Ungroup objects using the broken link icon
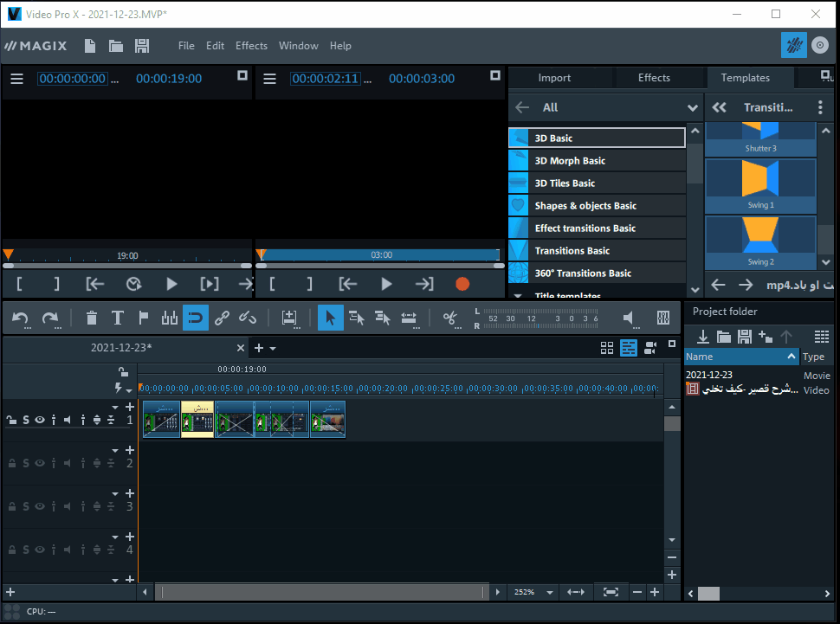The image size is (840, 624). point(247,318)
